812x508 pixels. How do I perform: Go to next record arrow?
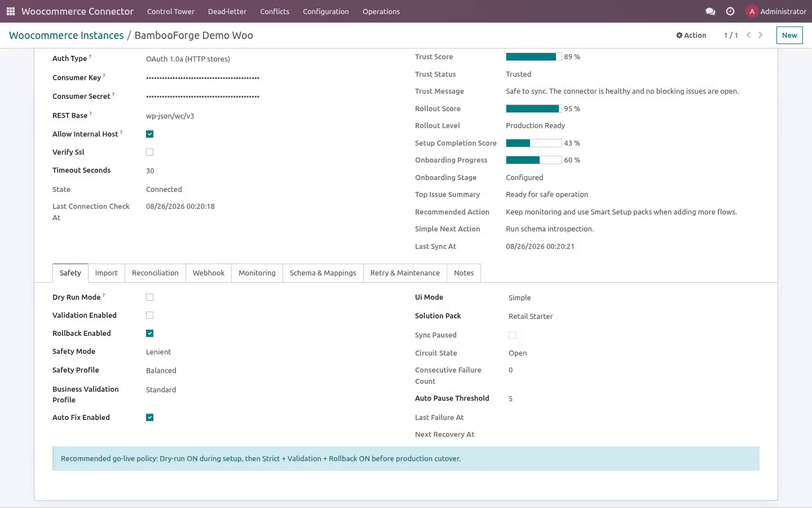click(760, 35)
